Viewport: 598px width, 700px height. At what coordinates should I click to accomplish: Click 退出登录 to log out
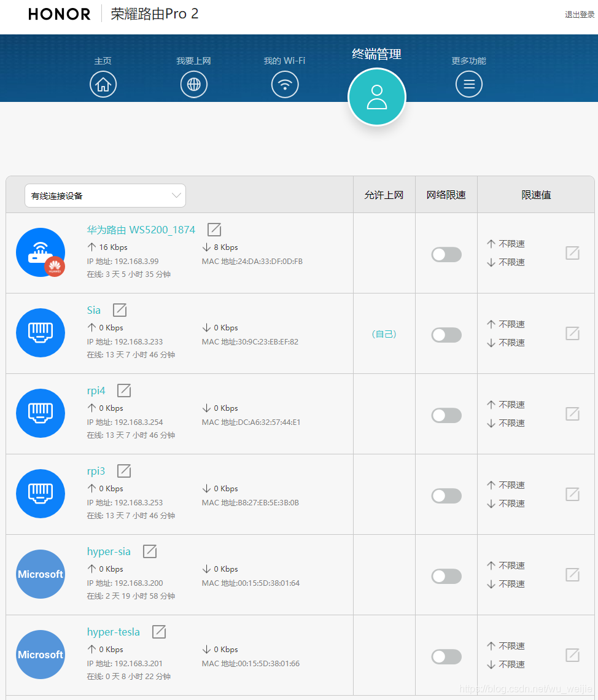coord(580,14)
